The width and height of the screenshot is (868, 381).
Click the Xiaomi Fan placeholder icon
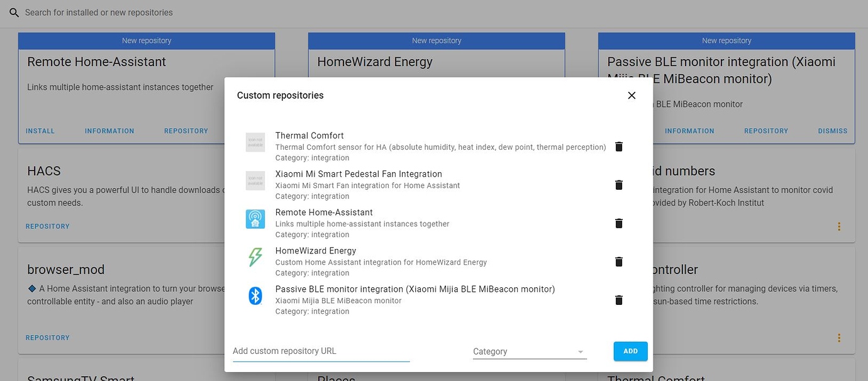click(x=255, y=180)
